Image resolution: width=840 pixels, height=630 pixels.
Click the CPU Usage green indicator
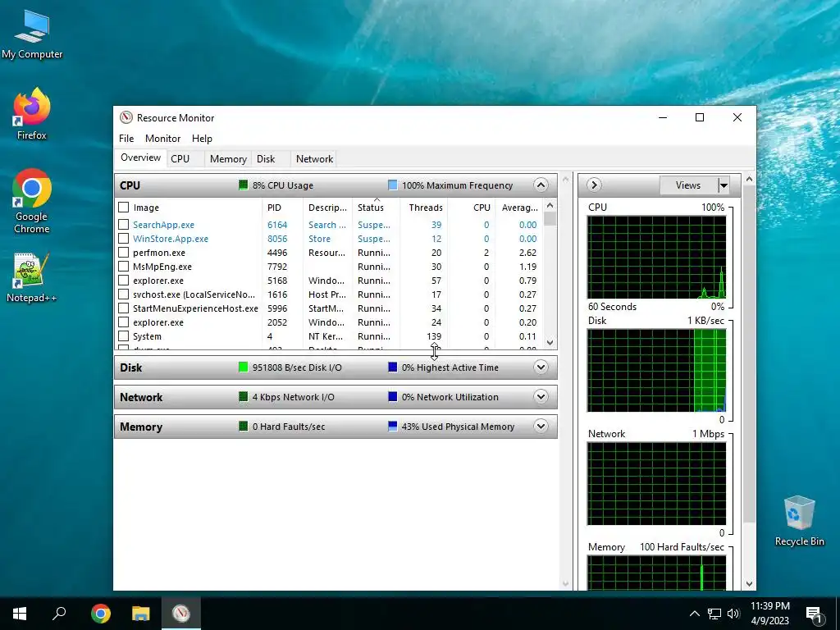[x=243, y=185]
